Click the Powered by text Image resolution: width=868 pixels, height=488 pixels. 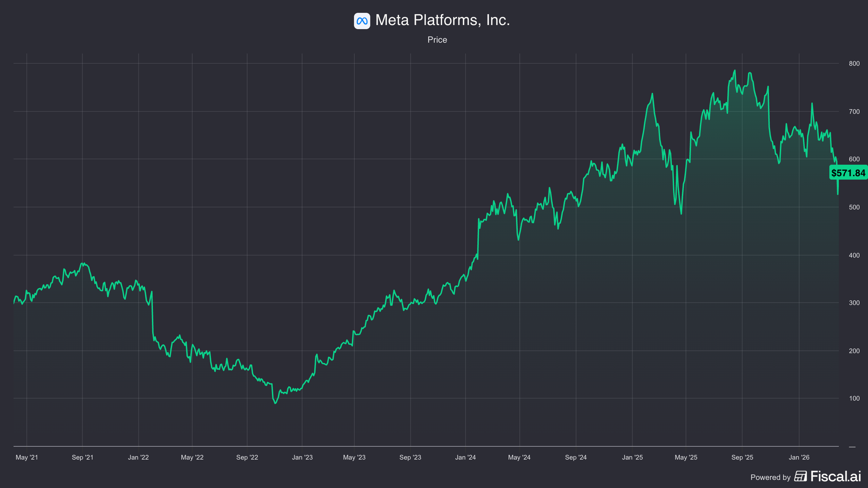click(x=770, y=477)
